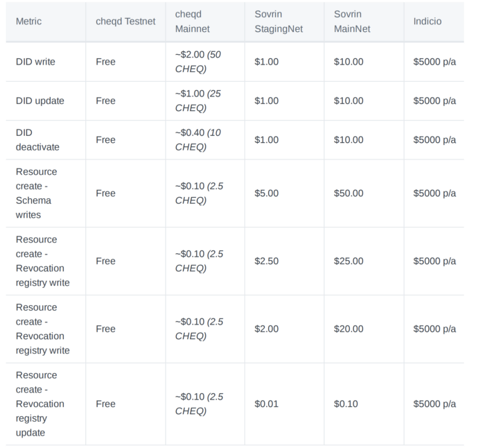Click the $5.00 Sovrin StagingNet cell
This screenshot has width=485, height=448.
(266, 193)
